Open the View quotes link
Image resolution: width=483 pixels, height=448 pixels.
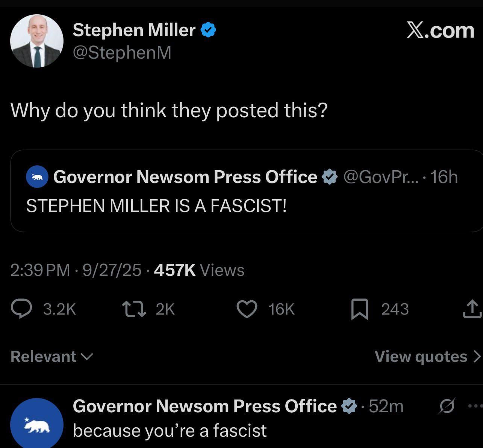point(428,356)
